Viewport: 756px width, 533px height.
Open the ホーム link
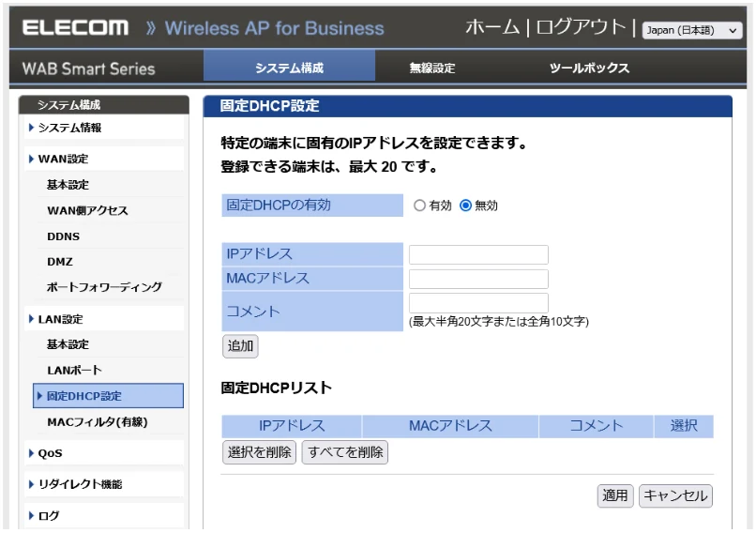tap(492, 27)
